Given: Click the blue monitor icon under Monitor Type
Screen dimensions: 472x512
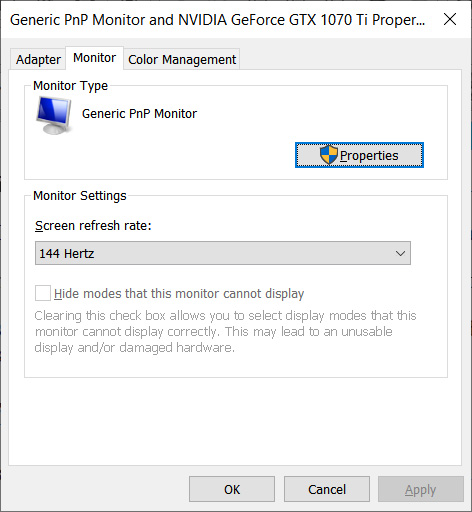Looking at the screenshot, I should (54, 115).
